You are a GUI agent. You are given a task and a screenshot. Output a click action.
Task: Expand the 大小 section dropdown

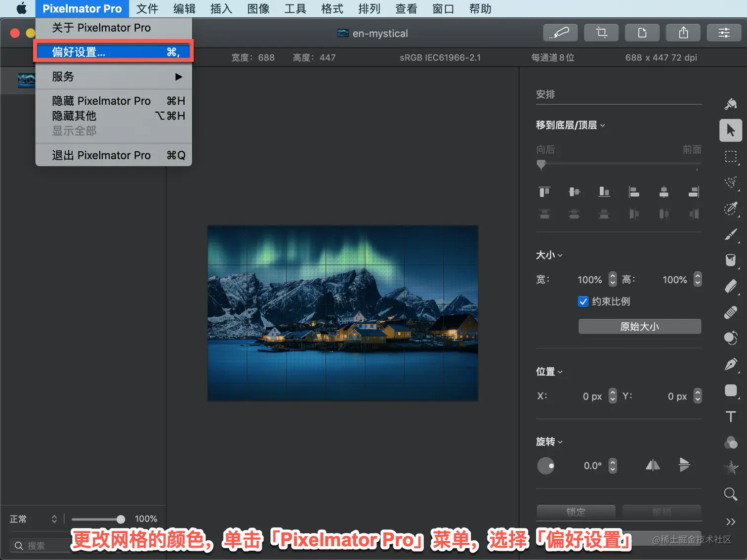(x=549, y=255)
